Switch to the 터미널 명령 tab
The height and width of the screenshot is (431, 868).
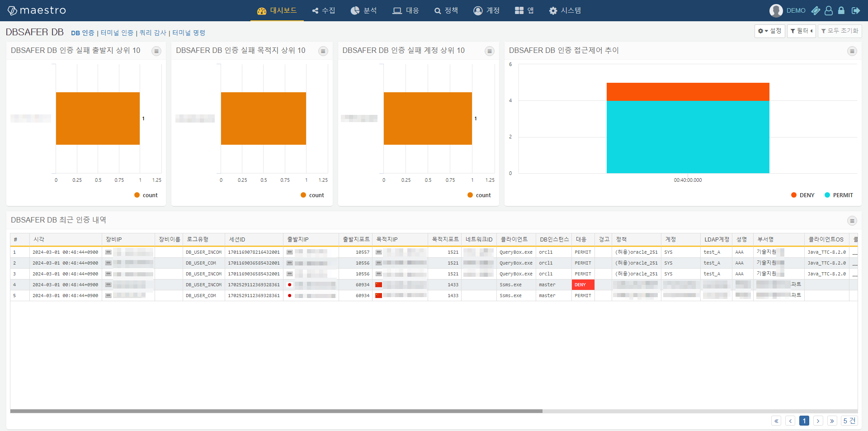coord(189,33)
